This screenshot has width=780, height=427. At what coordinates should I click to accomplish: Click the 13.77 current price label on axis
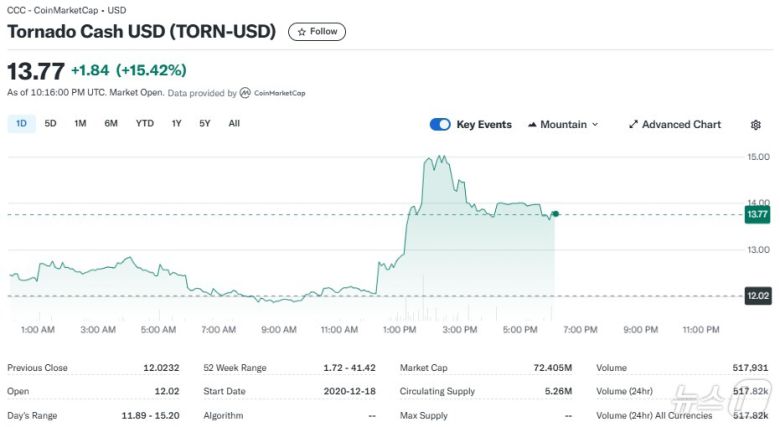tap(757, 214)
